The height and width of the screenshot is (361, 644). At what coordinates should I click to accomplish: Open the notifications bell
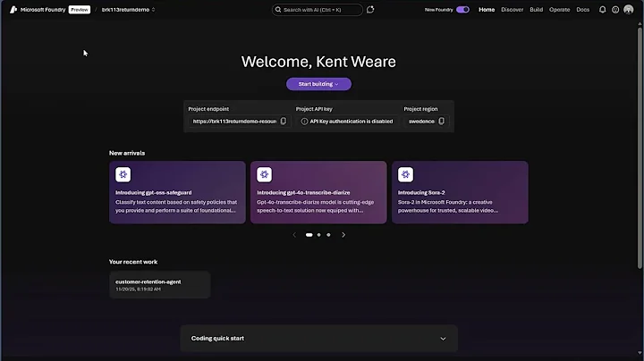[x=602, y=10]
